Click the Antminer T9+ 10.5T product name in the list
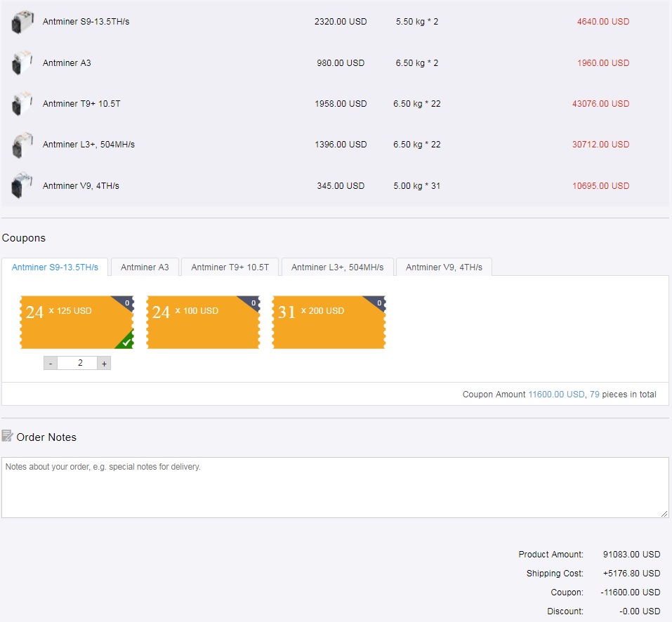 [x=81, y=104]
